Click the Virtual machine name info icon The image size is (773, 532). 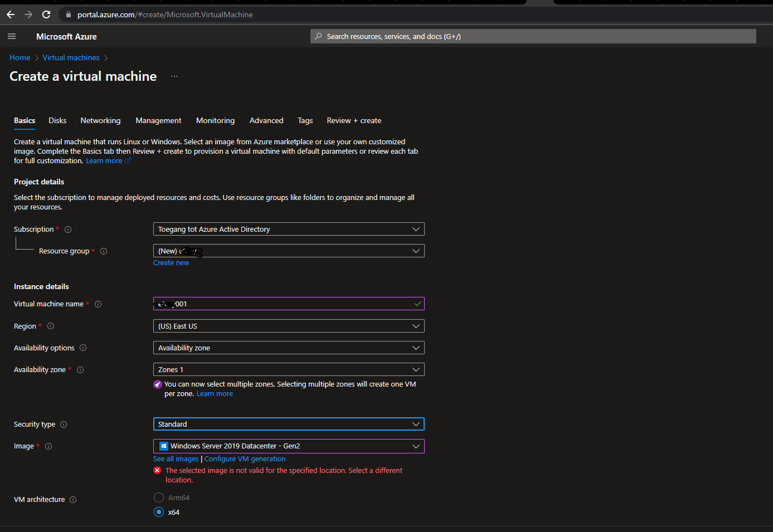98,304
